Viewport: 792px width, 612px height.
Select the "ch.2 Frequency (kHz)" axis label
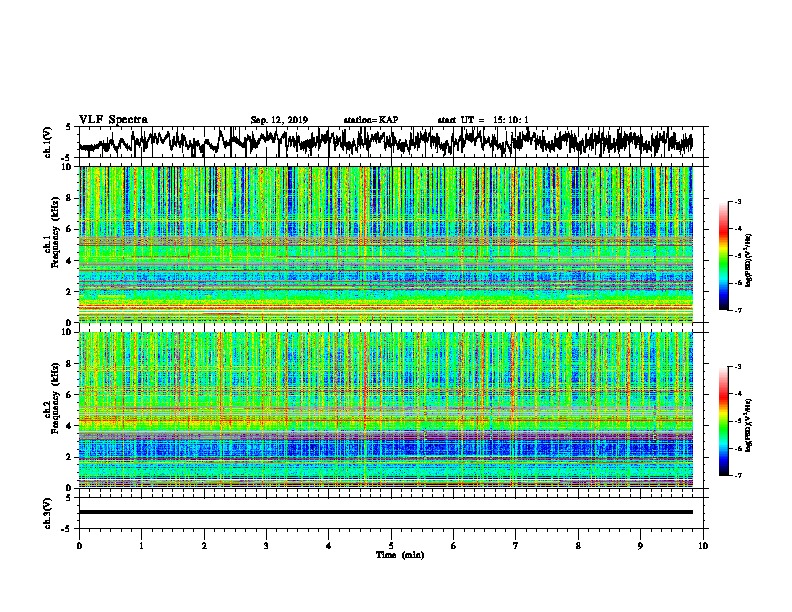click(x=52, y=398)
